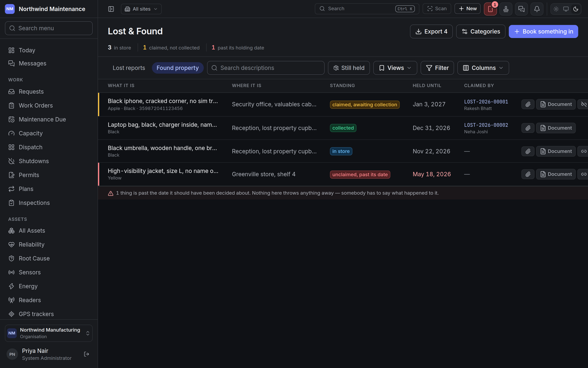The image size is (588, 368).
Task: Open attachments for Laptop bag row
Action: [x=528, y=128]
